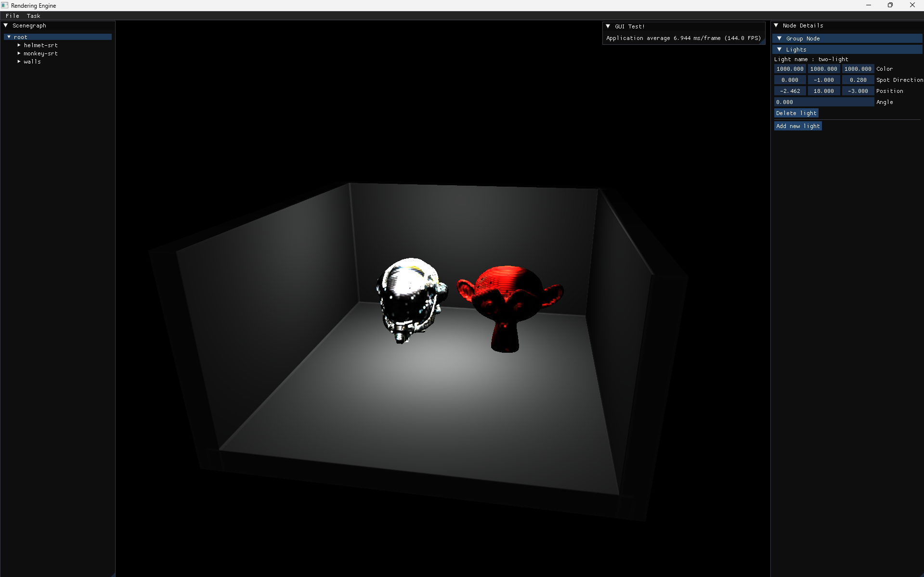Select the monkey-srt scenegraph entry
Image resolution: width=924 pixels, height=577 pixels.
[41, 53]
